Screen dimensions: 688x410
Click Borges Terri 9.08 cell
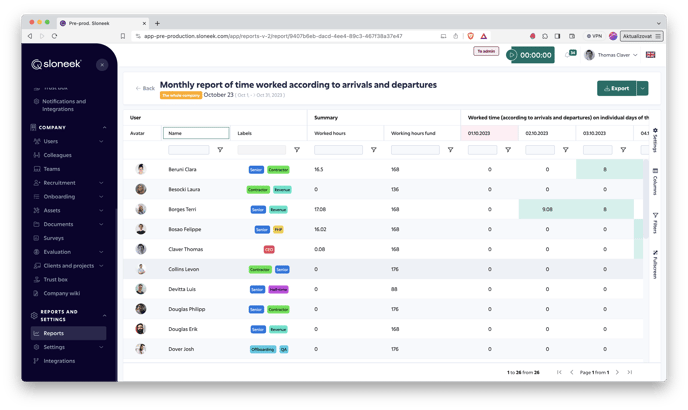click(547, 209)
